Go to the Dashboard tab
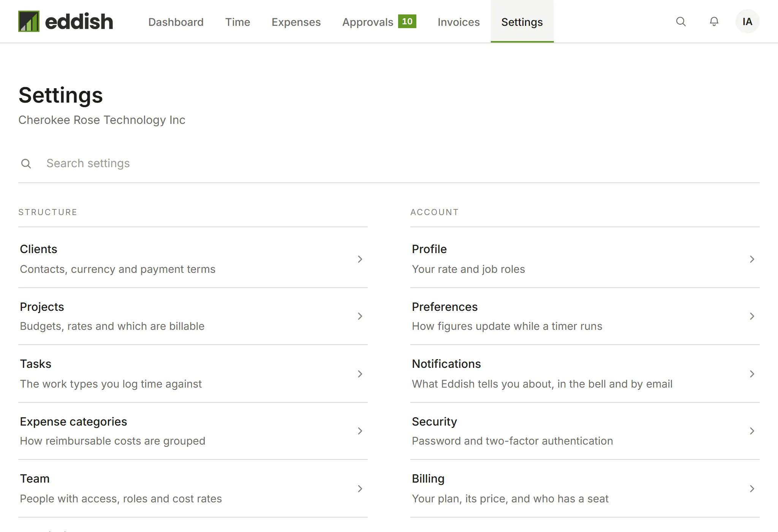The height and width of the screenshot is (532, 778). point(176,22)
